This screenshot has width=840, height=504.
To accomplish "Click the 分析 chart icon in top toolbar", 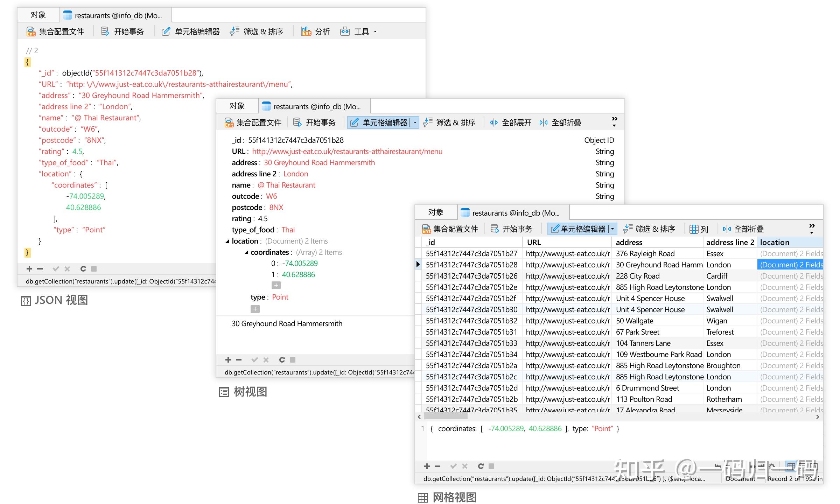I will (306, 31).
